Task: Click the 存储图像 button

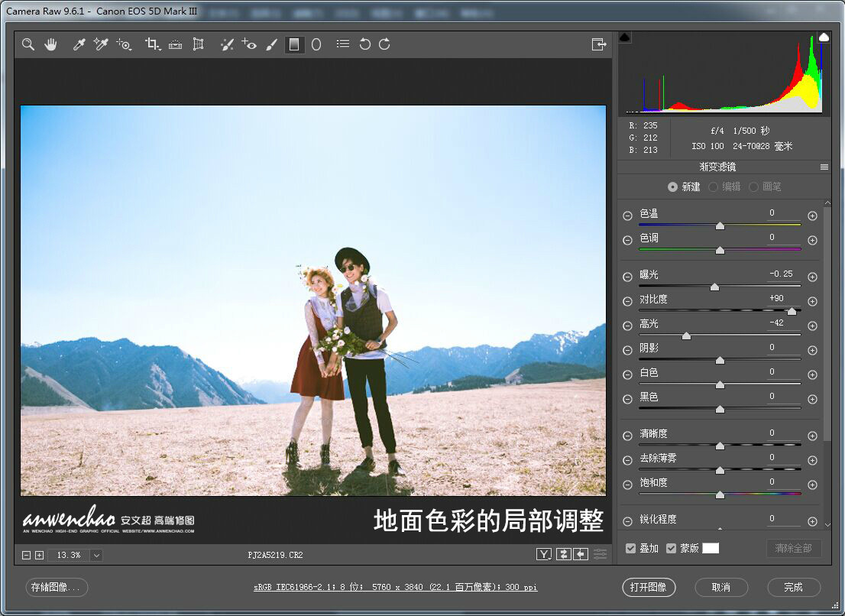Action: coord(57,587)
